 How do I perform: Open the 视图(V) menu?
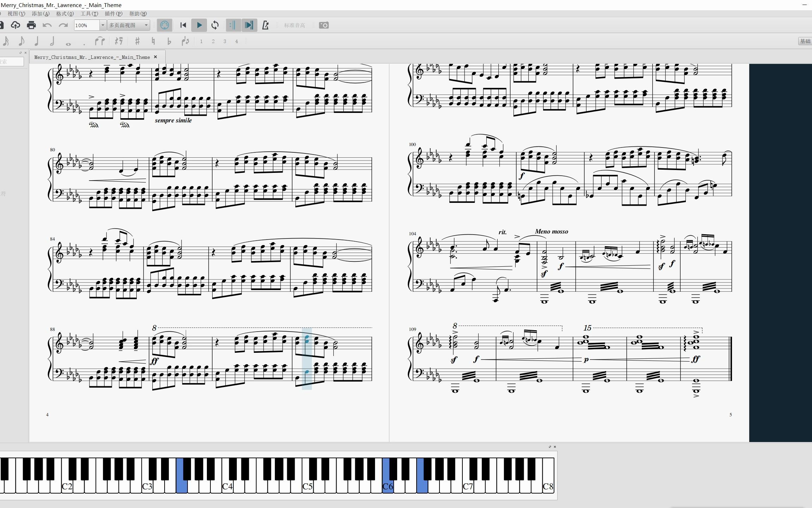click(x=16, y=14)
